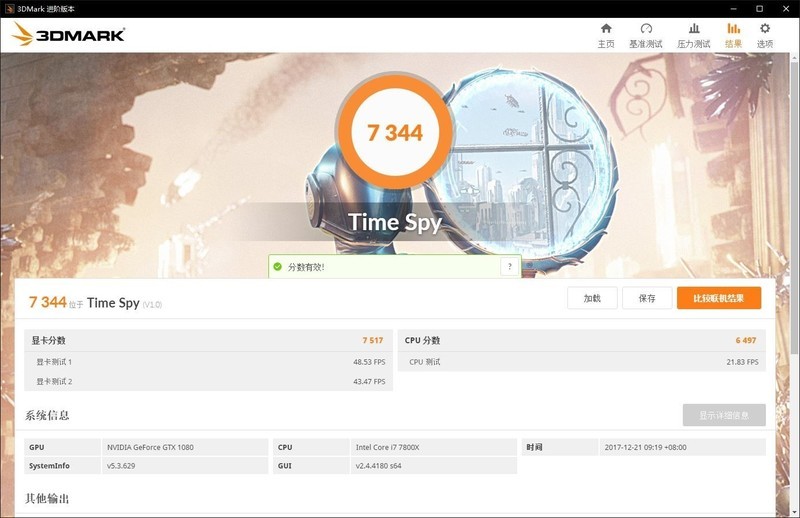Click the 21.83 FPS CPU test value
Screen dimensions: 800x518
tap(742, 362)
